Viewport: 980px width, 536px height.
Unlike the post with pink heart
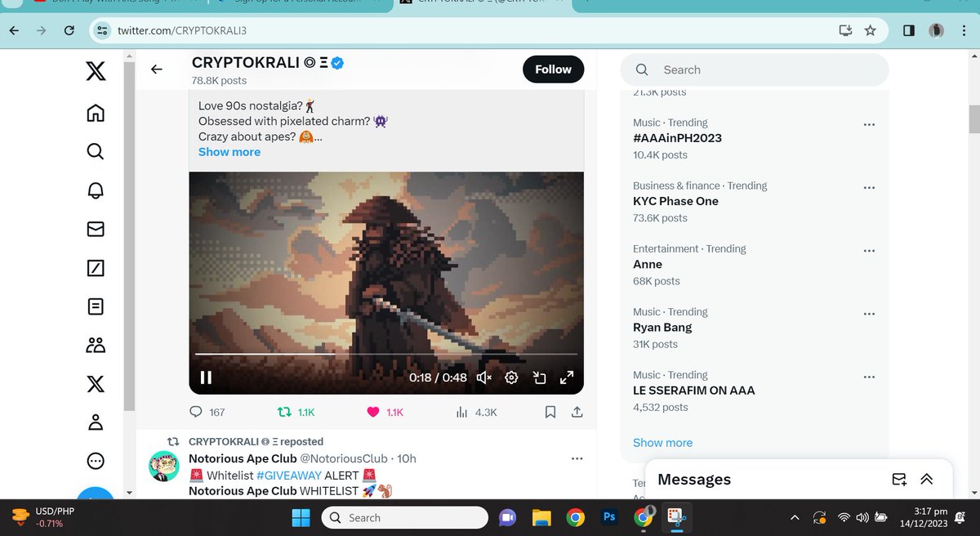coord(385,413)
